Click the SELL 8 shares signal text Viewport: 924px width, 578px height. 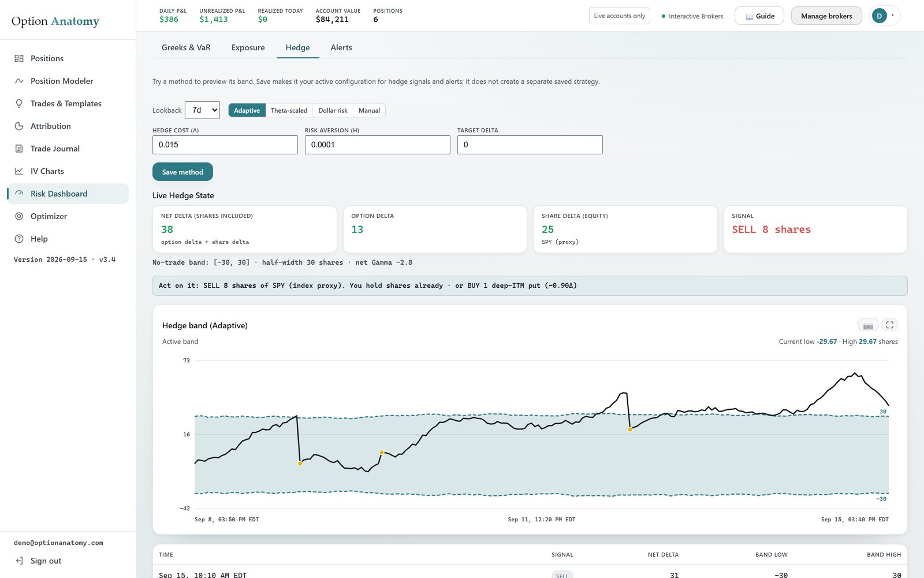click(x=771, y=229)
